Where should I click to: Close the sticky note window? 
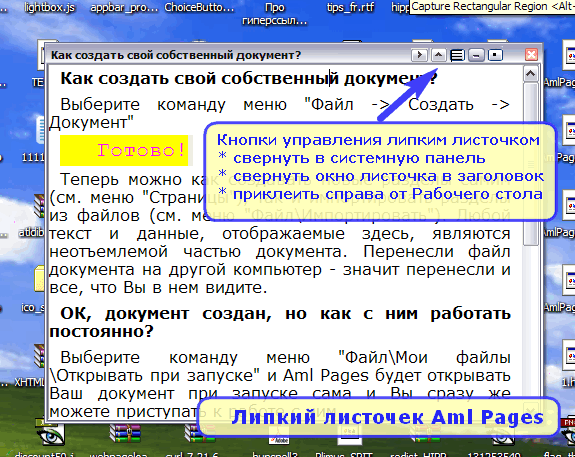(531, 55)
